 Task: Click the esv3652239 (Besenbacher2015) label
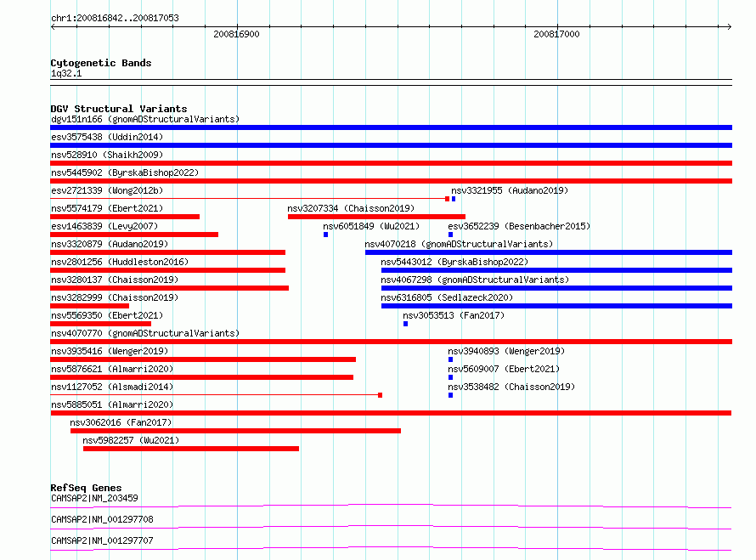click(519, 226)
